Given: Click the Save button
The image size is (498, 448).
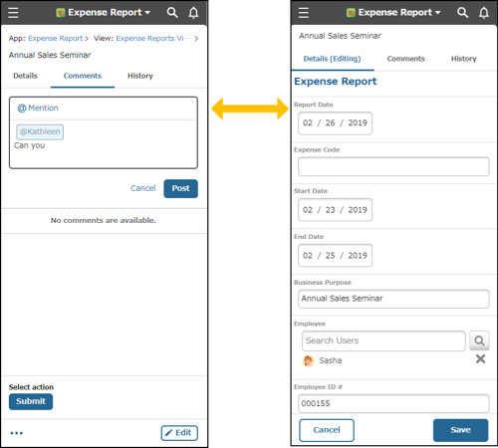Looking at the screenshot, I should [x=460, y=430].
